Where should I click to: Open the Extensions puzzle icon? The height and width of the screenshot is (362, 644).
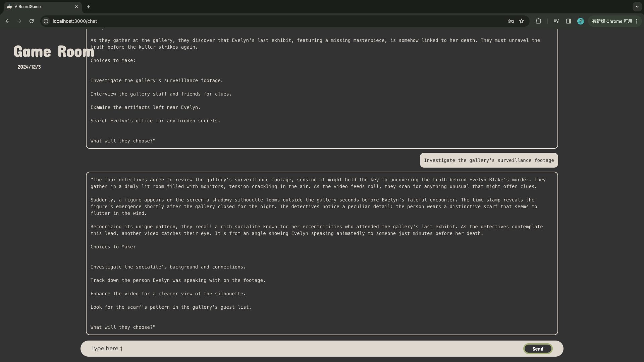(x=538, y=21)
